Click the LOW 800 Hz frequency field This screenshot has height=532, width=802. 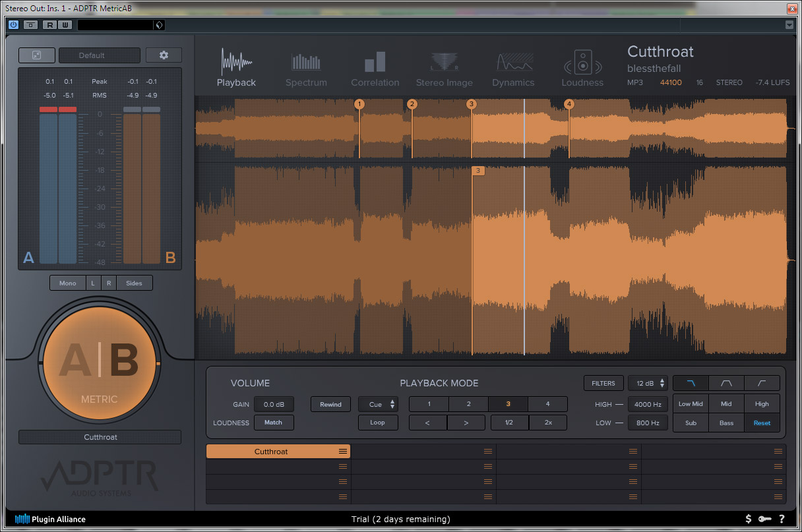click(x=648, y=423)
